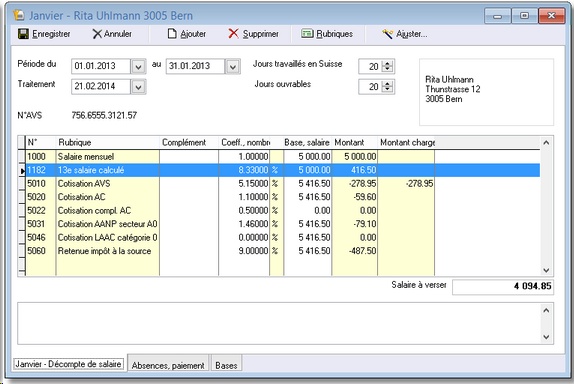574x384 pixels.
Task: Click the 'Base, salaire' column header
Action: point(307,143)
